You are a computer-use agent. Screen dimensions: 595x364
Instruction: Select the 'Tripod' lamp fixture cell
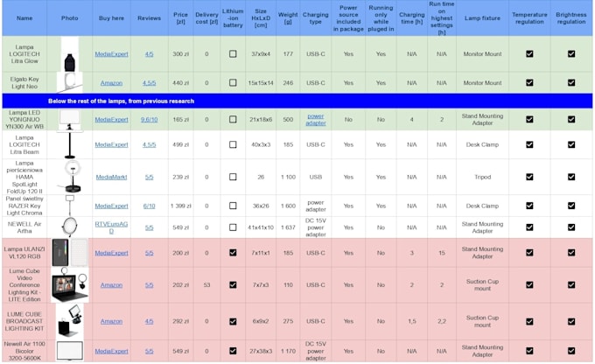point(482,177)
